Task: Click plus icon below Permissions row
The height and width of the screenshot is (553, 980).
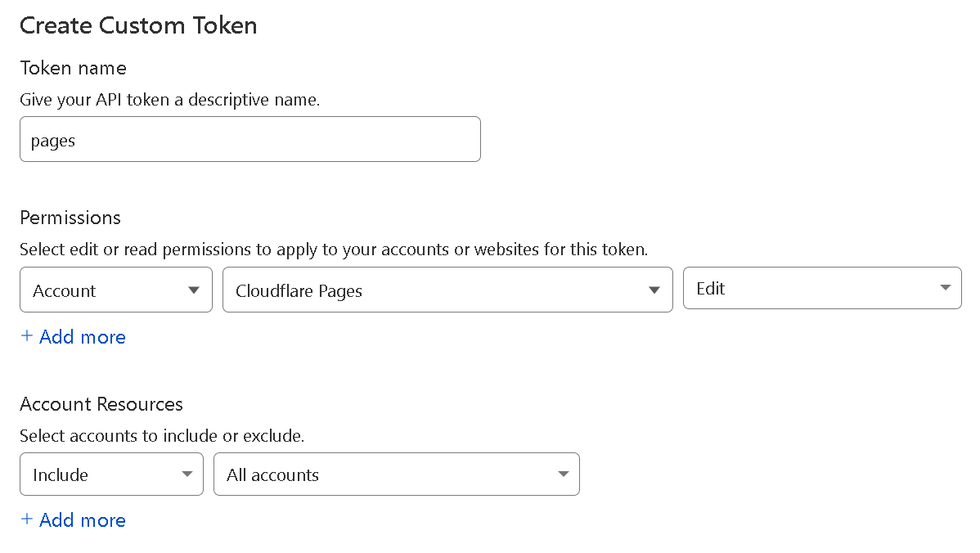Action: point(27,336)
